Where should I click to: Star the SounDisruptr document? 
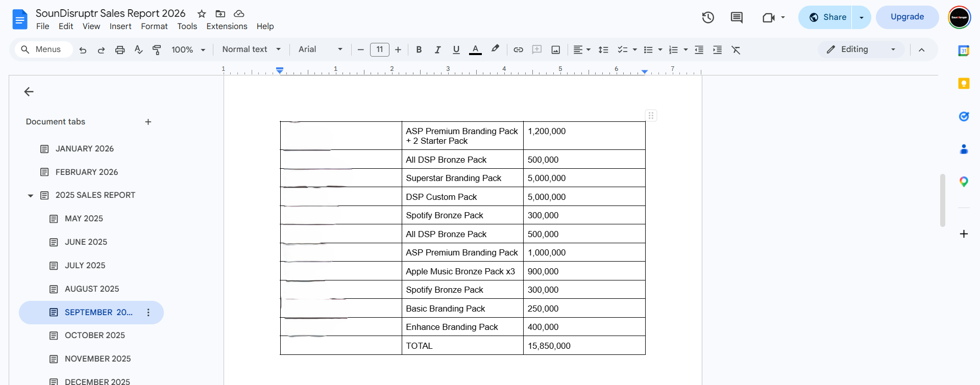coord(202,14)
